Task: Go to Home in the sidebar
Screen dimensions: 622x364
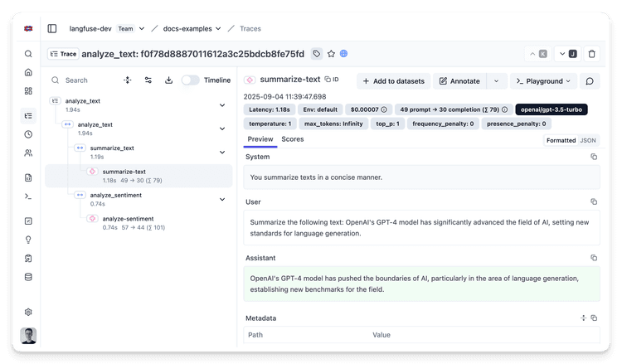Action: click(x=28, y=72)
